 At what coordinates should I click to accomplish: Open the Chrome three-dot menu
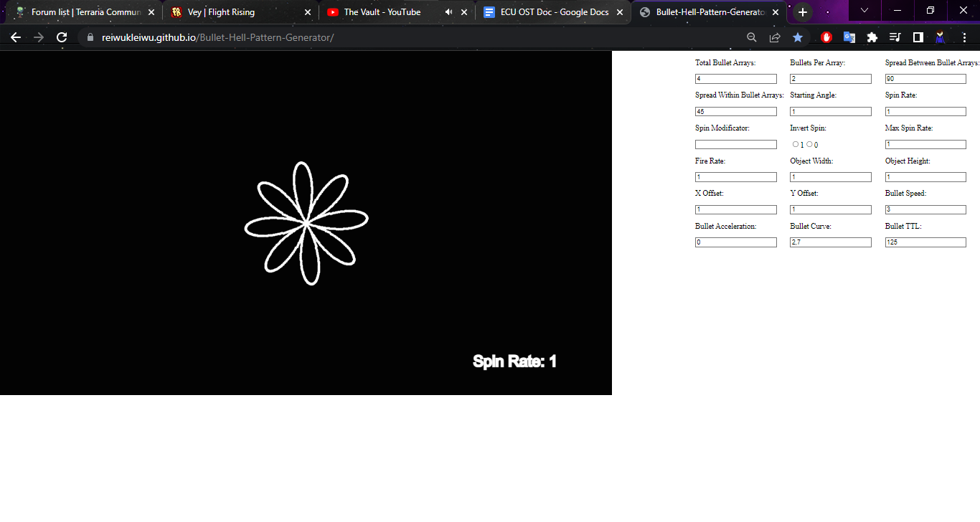click(x=963, y=37)
